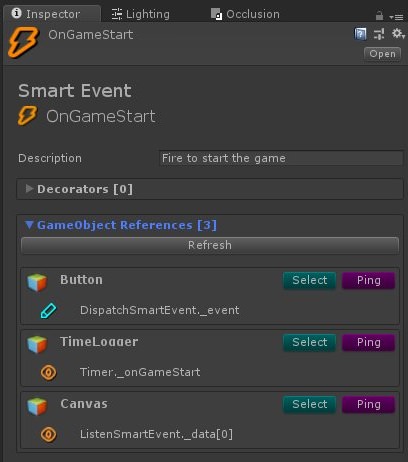Click the eye icon beside Timer._onGameStart
Screen dimensions: 408x462
pos(49,372)
